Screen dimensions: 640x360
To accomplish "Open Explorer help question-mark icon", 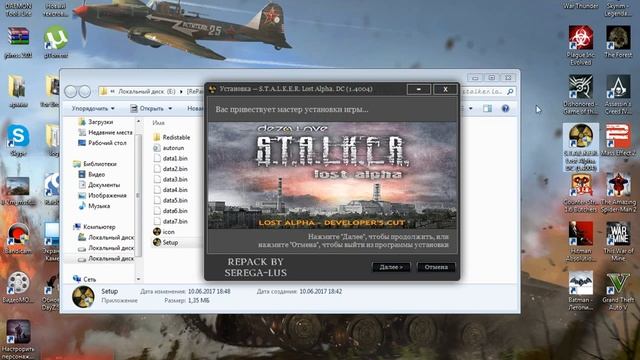I will click(x=505, y=109).
